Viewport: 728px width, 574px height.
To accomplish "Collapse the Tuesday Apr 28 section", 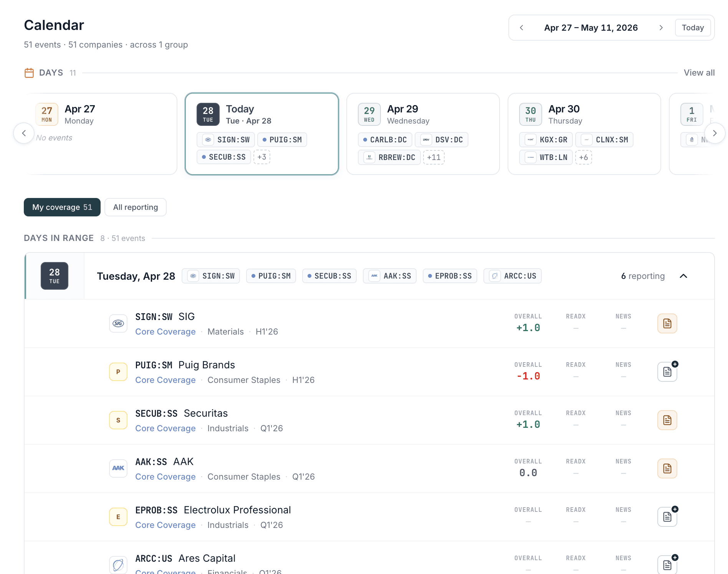I will point(683,275).
